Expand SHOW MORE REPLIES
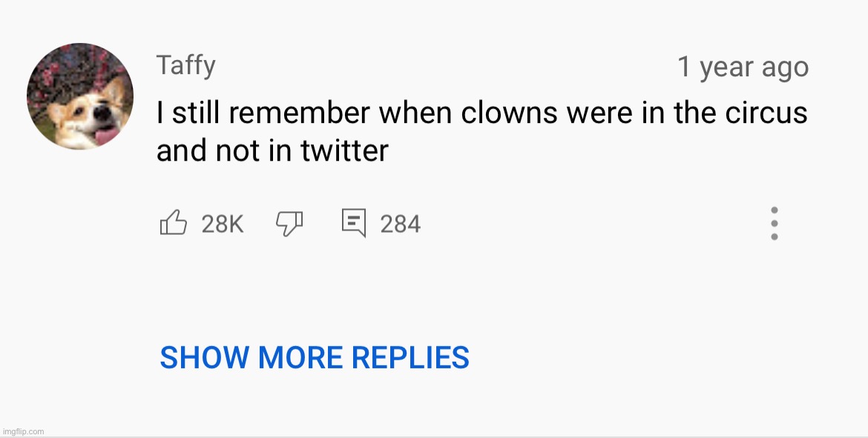Viewport: 868px width, 438px height. (x=315, y=357)
